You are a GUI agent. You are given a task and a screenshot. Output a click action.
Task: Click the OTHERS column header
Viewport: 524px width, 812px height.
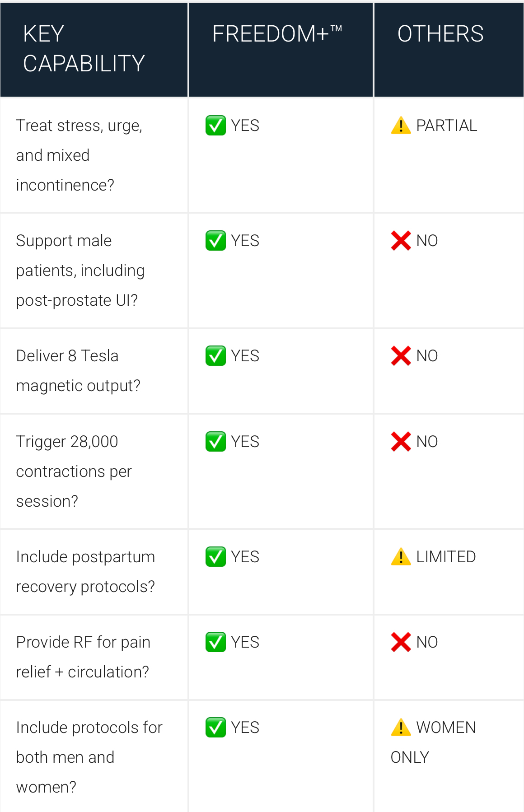(440, 34)
